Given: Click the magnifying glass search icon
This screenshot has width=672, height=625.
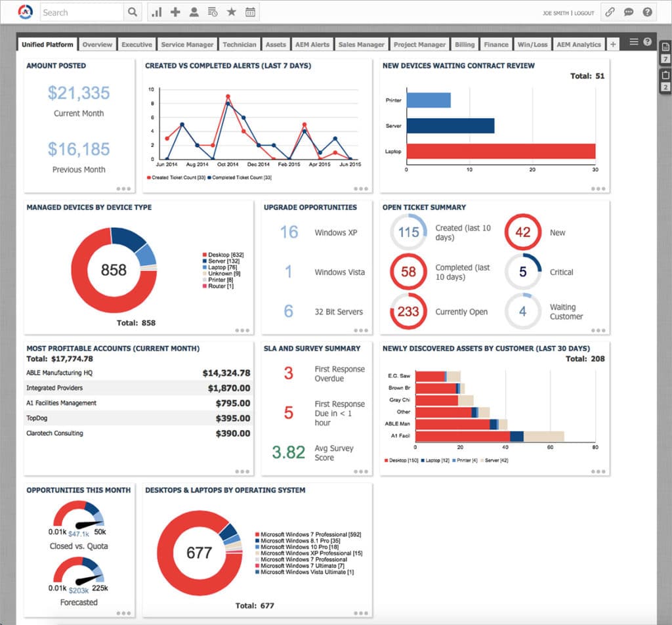Looking at the screenshot, I should [x=132, y=12].
